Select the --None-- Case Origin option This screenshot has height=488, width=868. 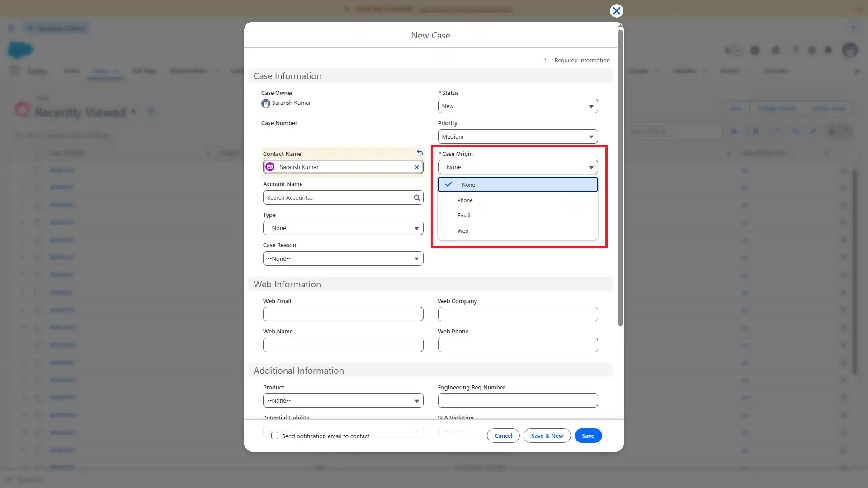click(518, 184)
